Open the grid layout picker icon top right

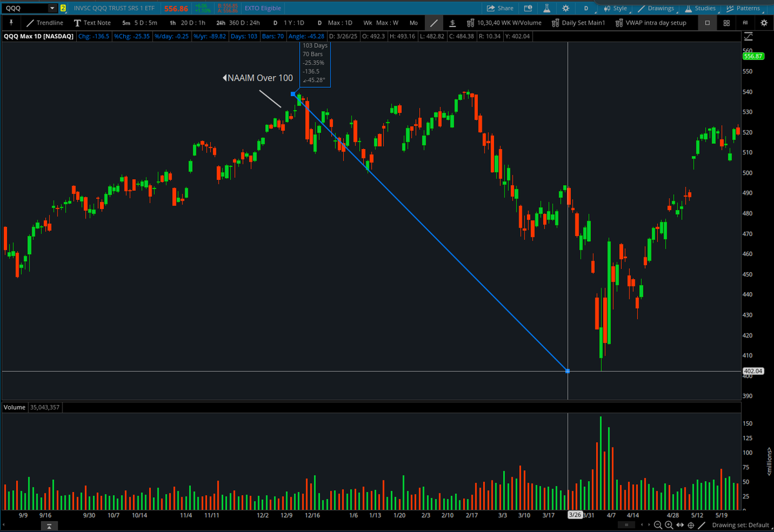[726, 23]
